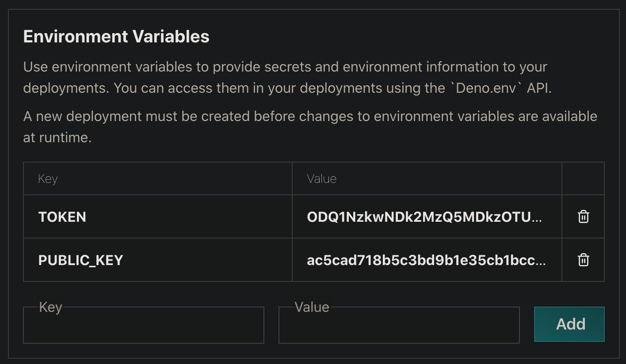626x364 pixels.
Task: Click the PUBLIC_KEY value starting with ac5cad
Action: 426,260
